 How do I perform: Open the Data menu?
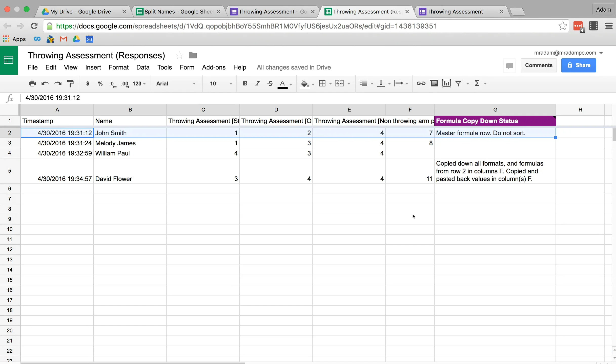(143, 67)
